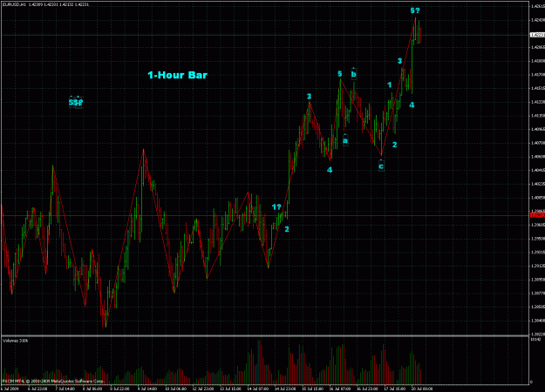Click the "10142" volume scale value
The image size is (545, 392).
tap(535, 340)
